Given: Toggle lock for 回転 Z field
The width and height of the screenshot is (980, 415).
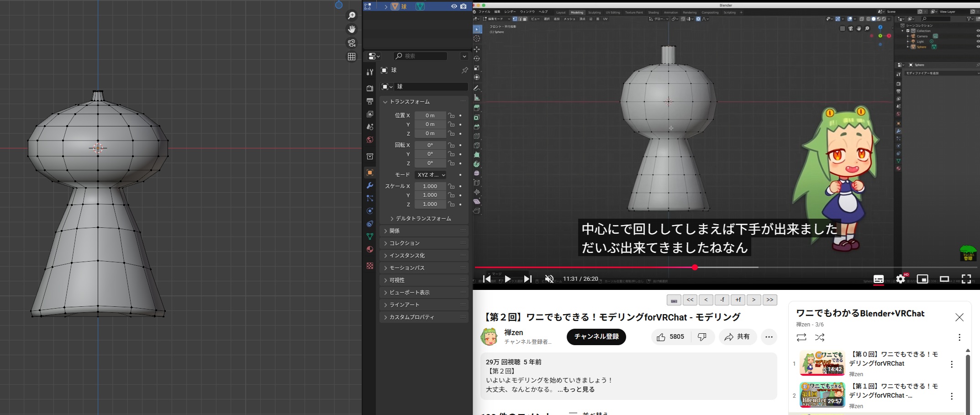Looking at the screenshot, I should tap(451, 163).
